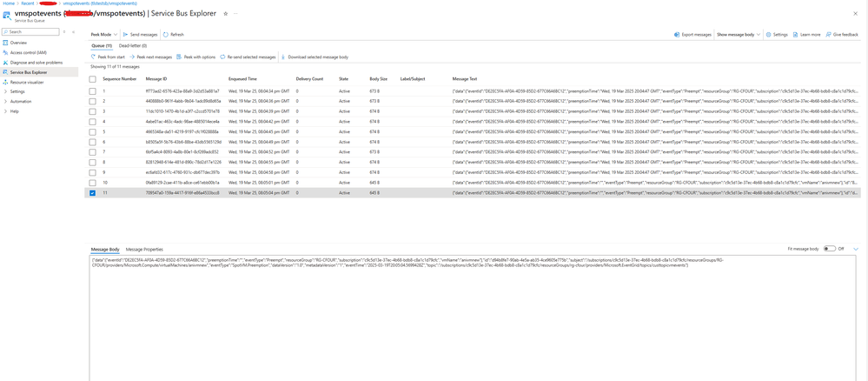Favorite this page with the star icon
Image resolution: width=868 pixels, height=381 pixels.
(x=225, y=13)
